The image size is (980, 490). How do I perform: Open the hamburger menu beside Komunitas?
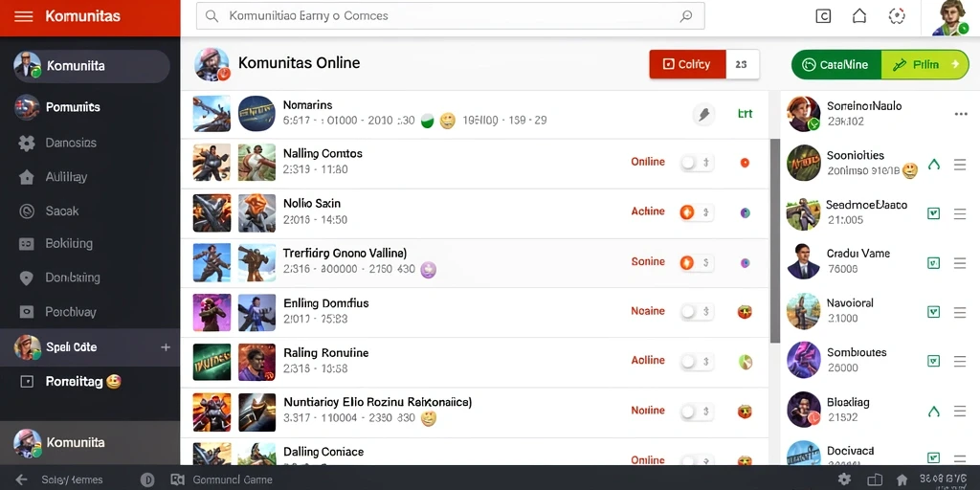pos(23,16)
